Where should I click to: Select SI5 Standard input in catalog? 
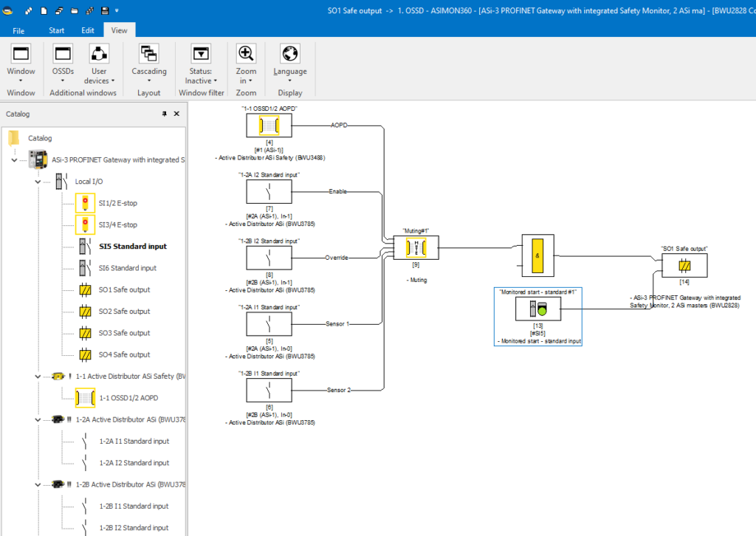tap(133, 247)
